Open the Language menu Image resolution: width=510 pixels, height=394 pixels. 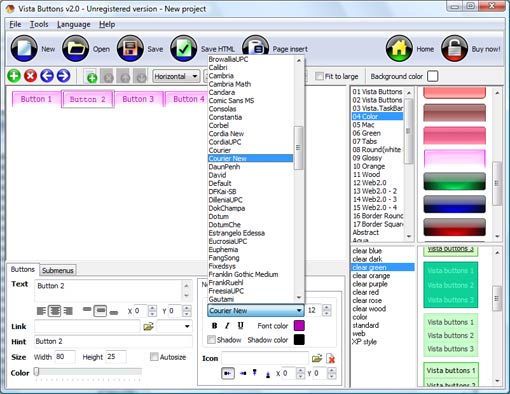tap(74, 24)
